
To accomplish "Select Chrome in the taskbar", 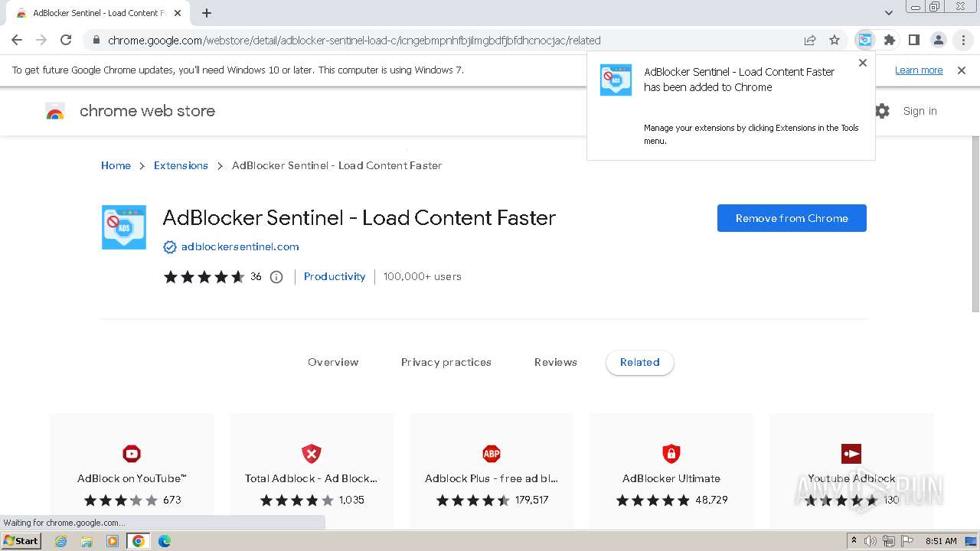I will tap(139, 541).
